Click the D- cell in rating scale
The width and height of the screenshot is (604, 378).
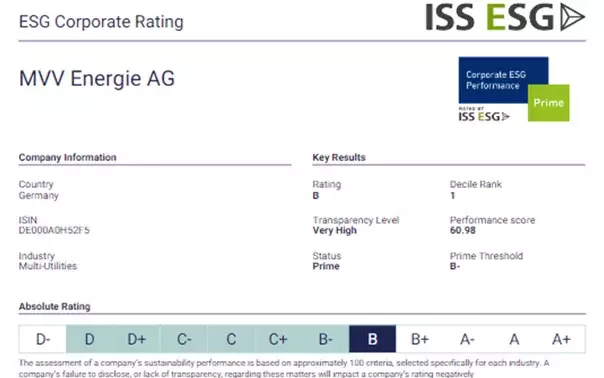point(43,339)
